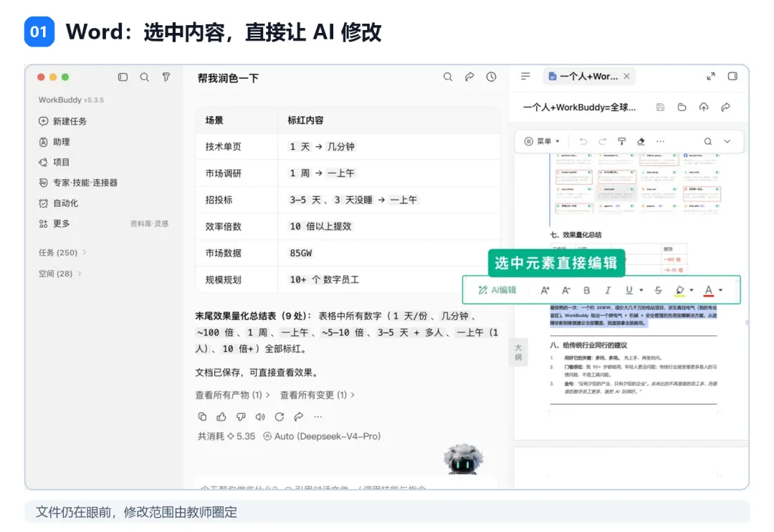Image resolution: width=774 pixels, height=532 pixels.
Task: Open font color dropdown arrow
Action: (721, 291)
